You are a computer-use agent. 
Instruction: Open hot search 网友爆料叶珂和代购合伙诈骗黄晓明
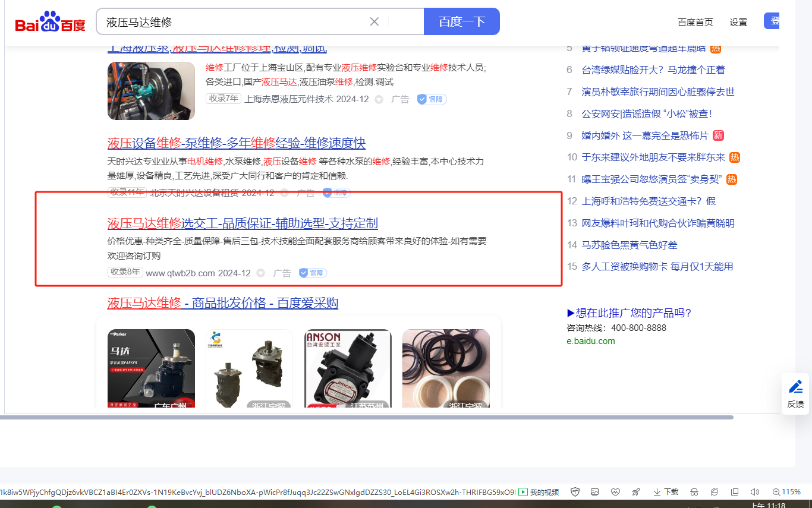(x=658, y=223)
